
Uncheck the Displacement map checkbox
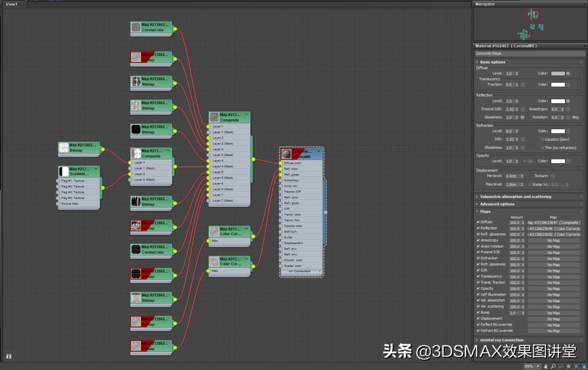coord(478,319)
